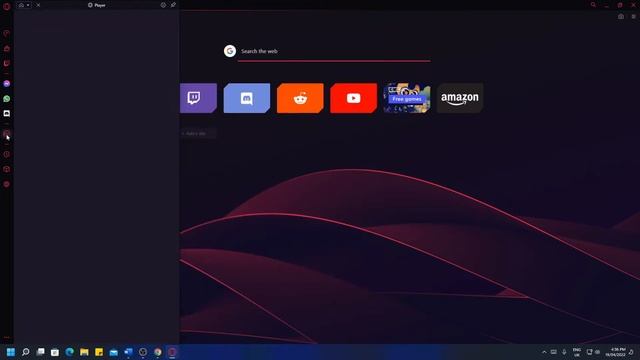Open the YouTube speed dial tile
This screenshot has height=360, width=640.
pyautogui.click(x=353, y=98)
